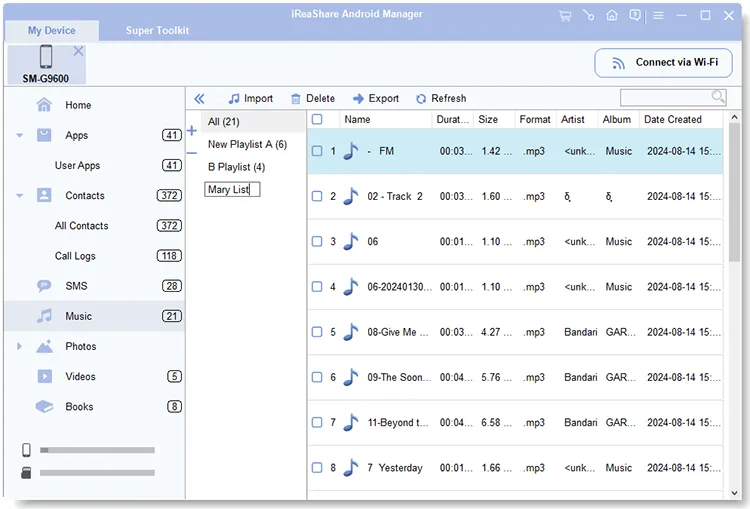Click the Import button
This screenshot has height=509, width=750.
tap(251, 99)
